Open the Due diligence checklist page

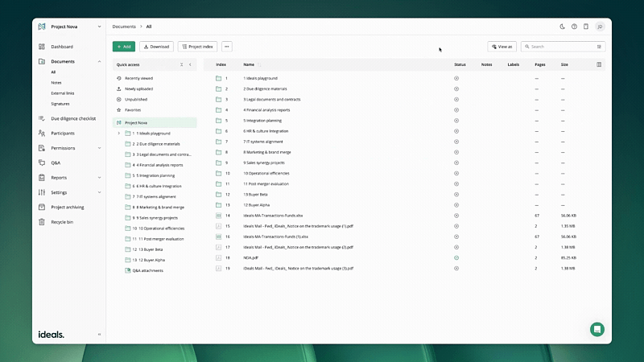pyautogui.click(x=72, y=118)
